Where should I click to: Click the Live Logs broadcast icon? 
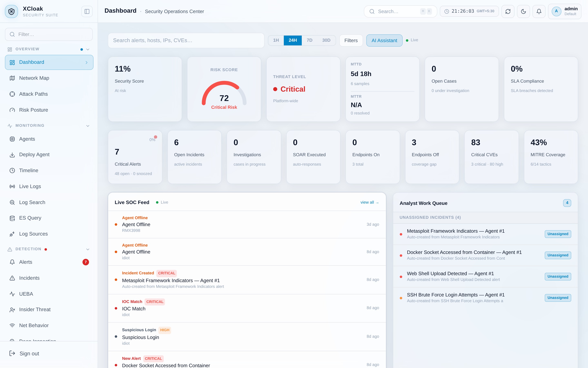click(x=12, y=186)
